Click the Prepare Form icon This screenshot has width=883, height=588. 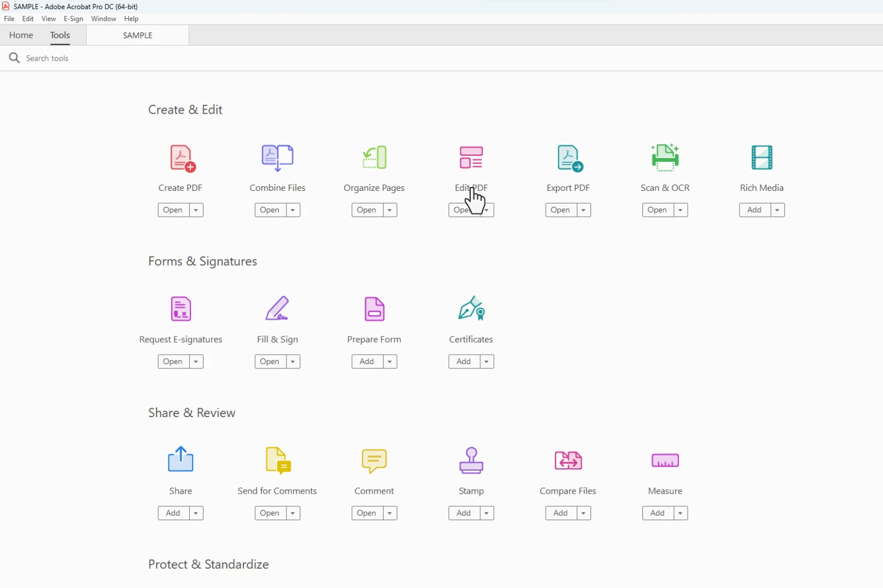click(x=375, y=309)
